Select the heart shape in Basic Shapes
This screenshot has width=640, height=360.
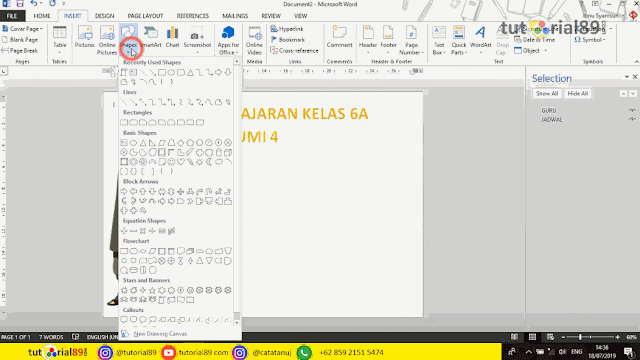point(180,162)
